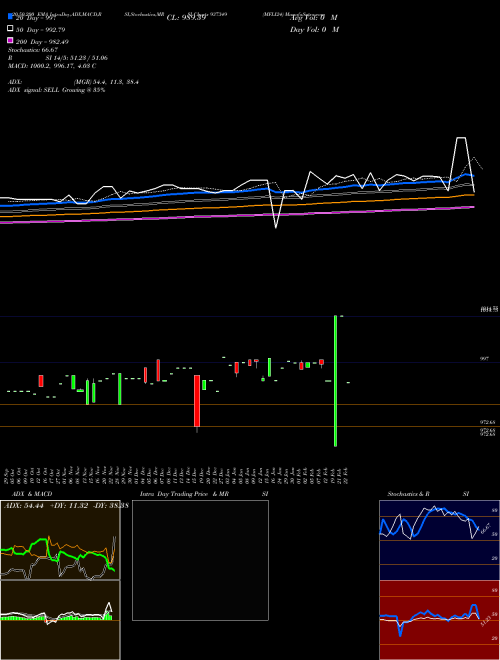Select the '200 Day = 982.49' label
This screenshot has width=500, height=660.
[42, 42]
